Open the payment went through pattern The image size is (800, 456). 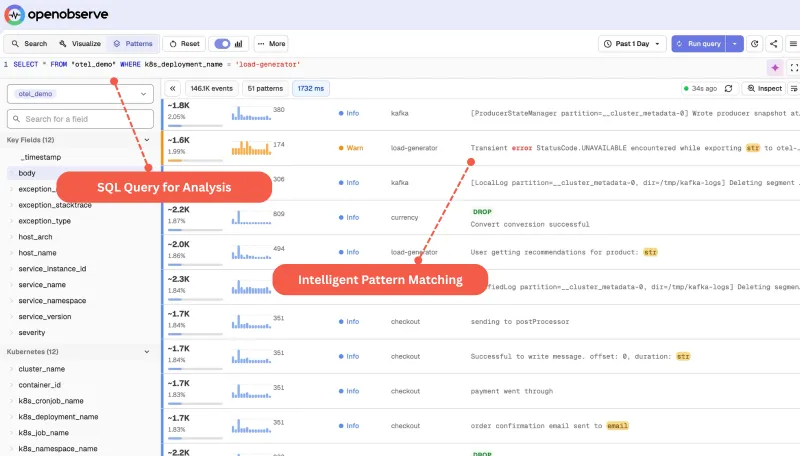coord(481,391)
